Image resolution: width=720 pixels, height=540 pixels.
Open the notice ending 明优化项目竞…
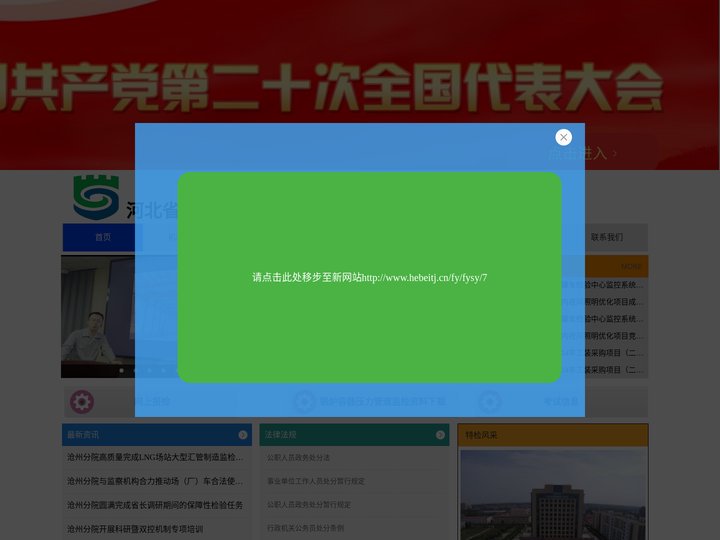pos(603,336)
